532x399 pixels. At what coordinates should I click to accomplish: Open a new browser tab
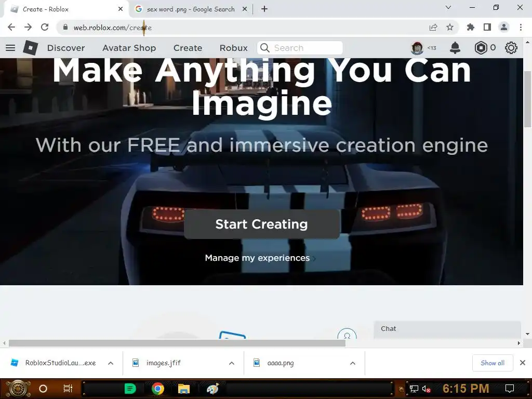tap(264, 9)
